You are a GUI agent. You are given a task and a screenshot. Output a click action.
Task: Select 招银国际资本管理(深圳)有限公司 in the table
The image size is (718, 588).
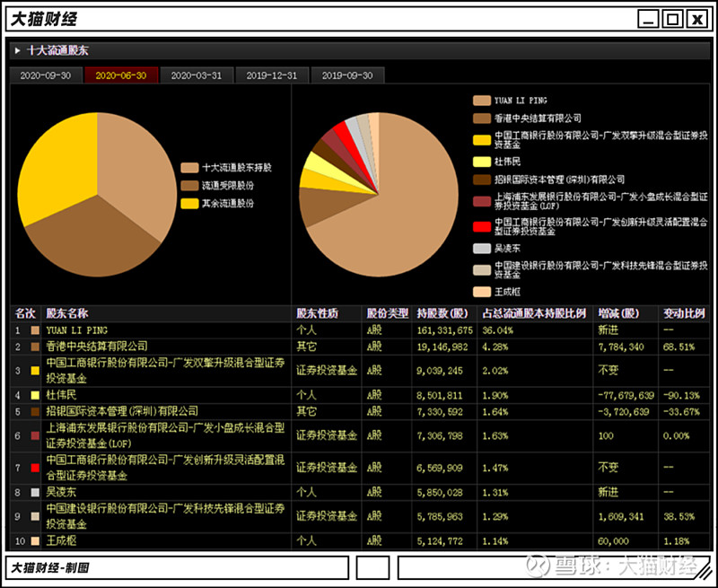point(122,411)
